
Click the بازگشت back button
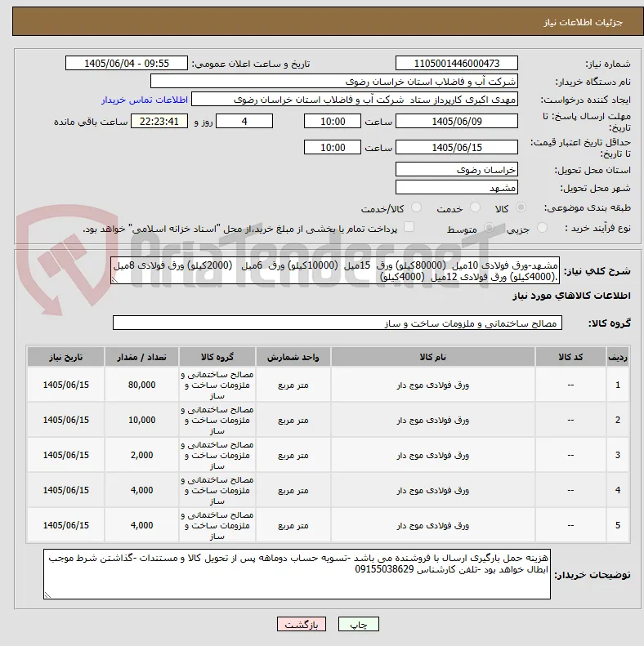(x=302, y=624)
